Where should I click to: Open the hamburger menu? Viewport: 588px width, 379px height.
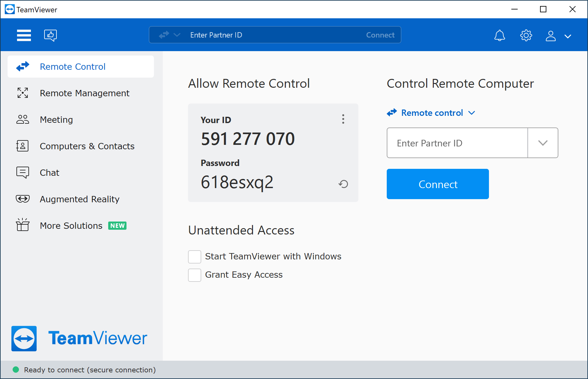[x=24, y=35]
